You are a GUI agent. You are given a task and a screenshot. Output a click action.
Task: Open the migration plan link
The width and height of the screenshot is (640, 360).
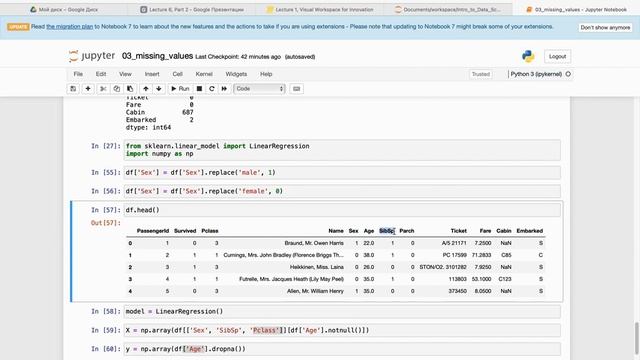[x=69, y=27]
